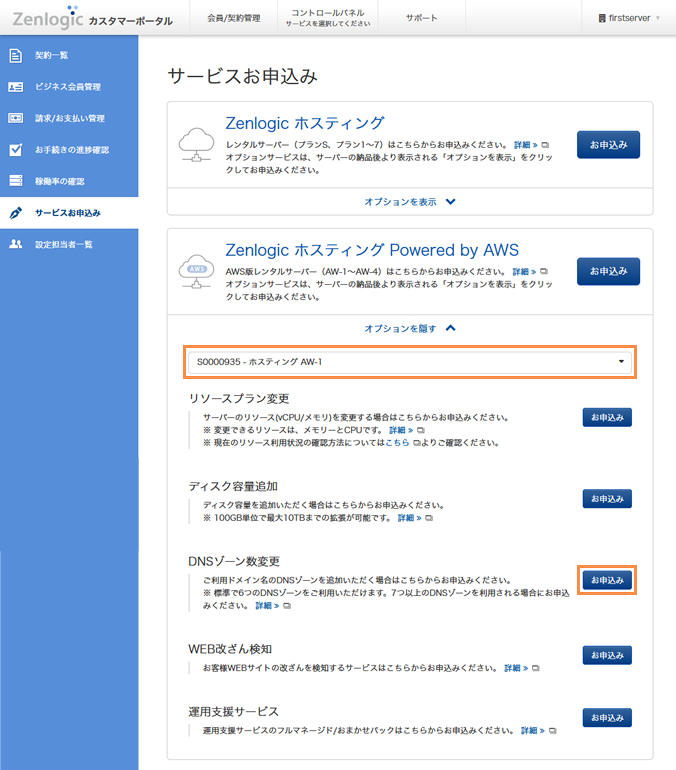This screenshot has height=770, width=676.
Task: Open 設定担当者一覧 in sidebar
Action: 69,244
